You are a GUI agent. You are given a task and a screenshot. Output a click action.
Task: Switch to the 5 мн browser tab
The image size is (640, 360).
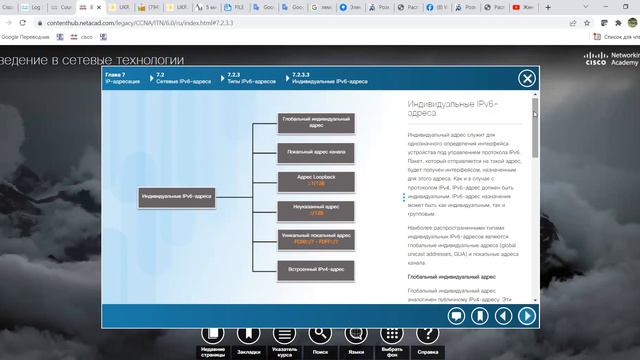tap(206, 7)
